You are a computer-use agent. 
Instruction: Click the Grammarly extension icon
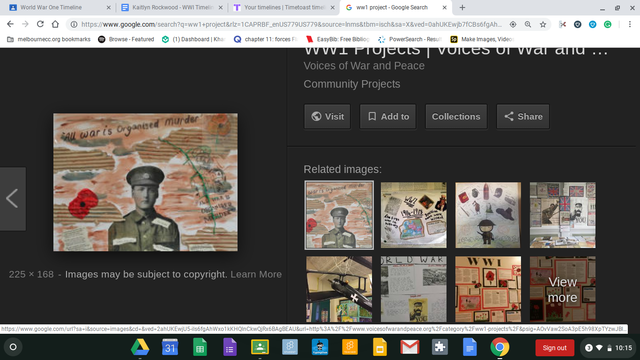pos(607,24)
